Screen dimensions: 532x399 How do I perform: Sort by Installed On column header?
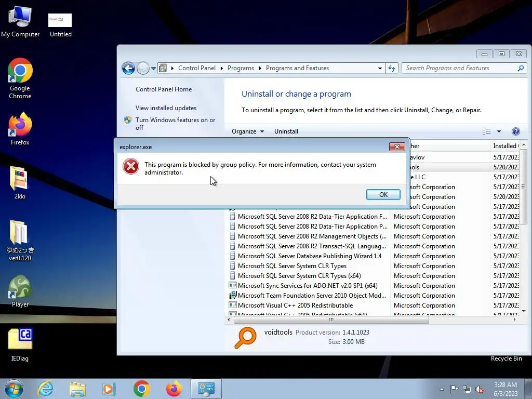pyautogui.click(x=505, y=146)
